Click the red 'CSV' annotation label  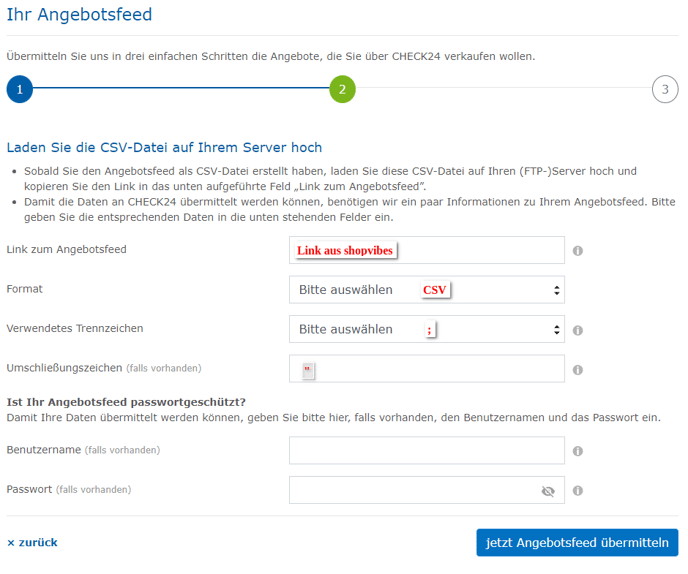click(x=434, y=290)
